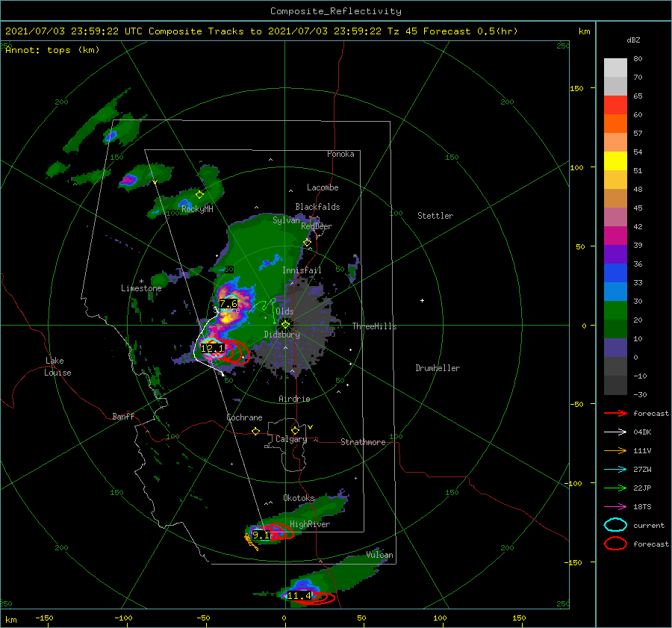Click the -150 tick on bottom axis
Viewport: 672px width, 628px height.
point(44,618)
